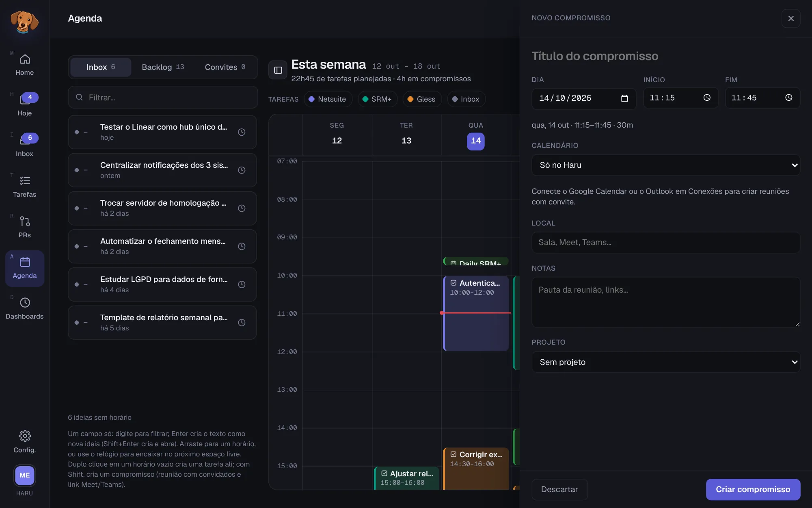Click the Criar compromisso button

(x=753, y=489)
